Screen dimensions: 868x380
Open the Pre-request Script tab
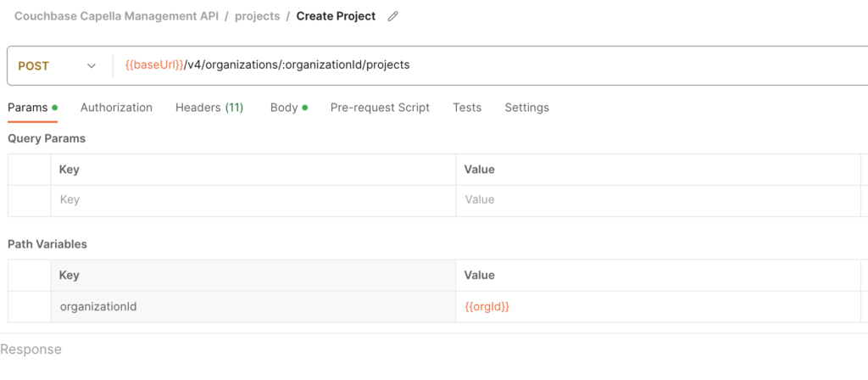380,108
